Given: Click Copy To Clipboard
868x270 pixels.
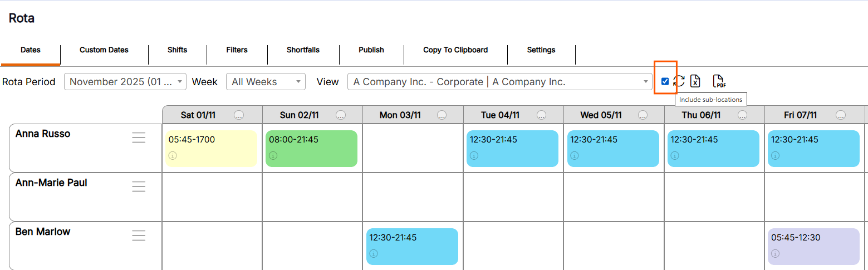Looking at the screenshot, I should coord(455,50).
